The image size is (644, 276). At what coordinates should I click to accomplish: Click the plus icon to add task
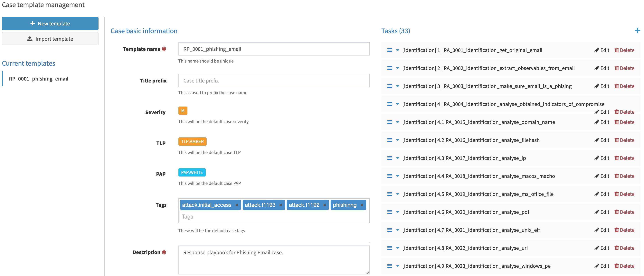[x=637, y=31]
